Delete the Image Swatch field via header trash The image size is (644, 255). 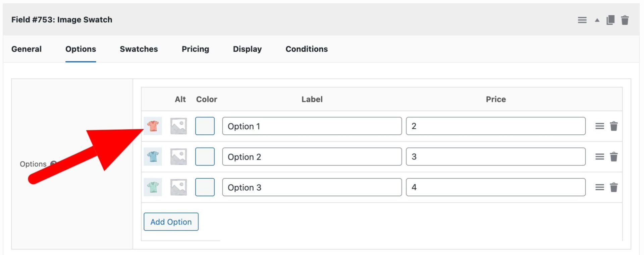(625, 20)
